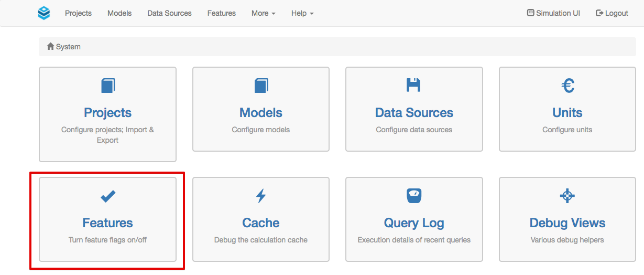Open the Query Log heading link
Screen dimensions: 644x275
click(414, 223)
